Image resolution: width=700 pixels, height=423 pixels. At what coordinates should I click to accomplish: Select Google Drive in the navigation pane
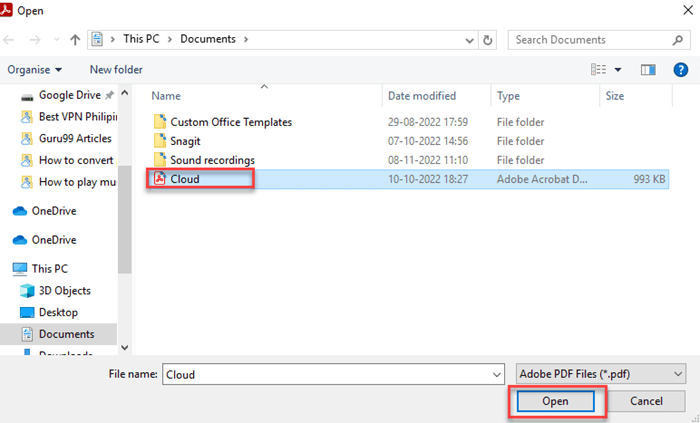point(70,95)
